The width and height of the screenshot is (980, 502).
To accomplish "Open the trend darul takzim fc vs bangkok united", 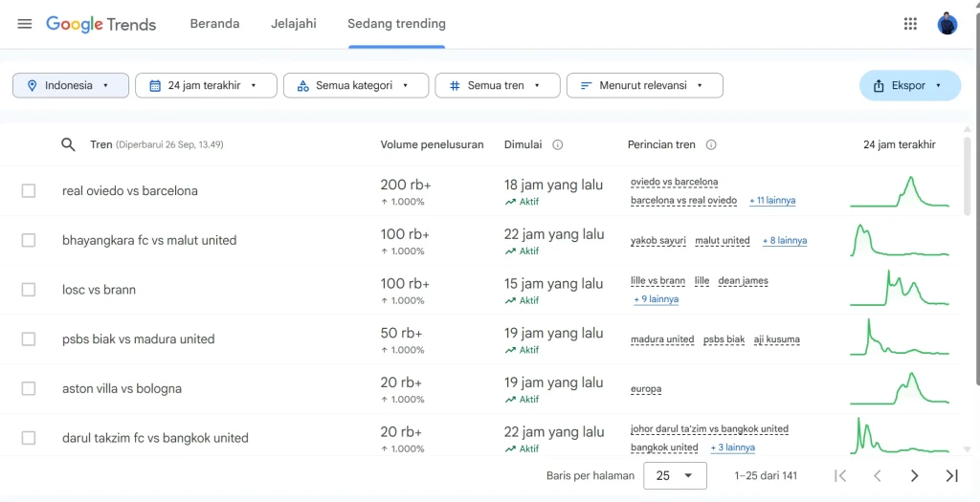I will pyautogui.click(x=155, y=438).
